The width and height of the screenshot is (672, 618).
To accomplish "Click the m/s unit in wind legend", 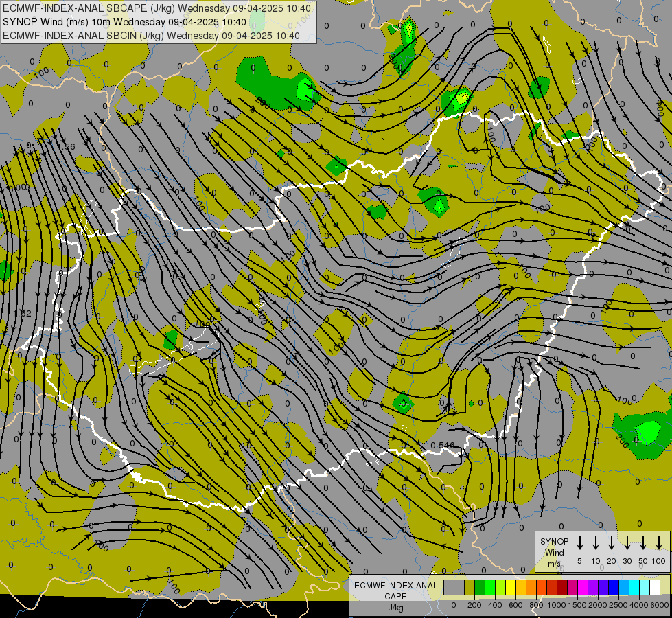I will (x=554, y=564).
